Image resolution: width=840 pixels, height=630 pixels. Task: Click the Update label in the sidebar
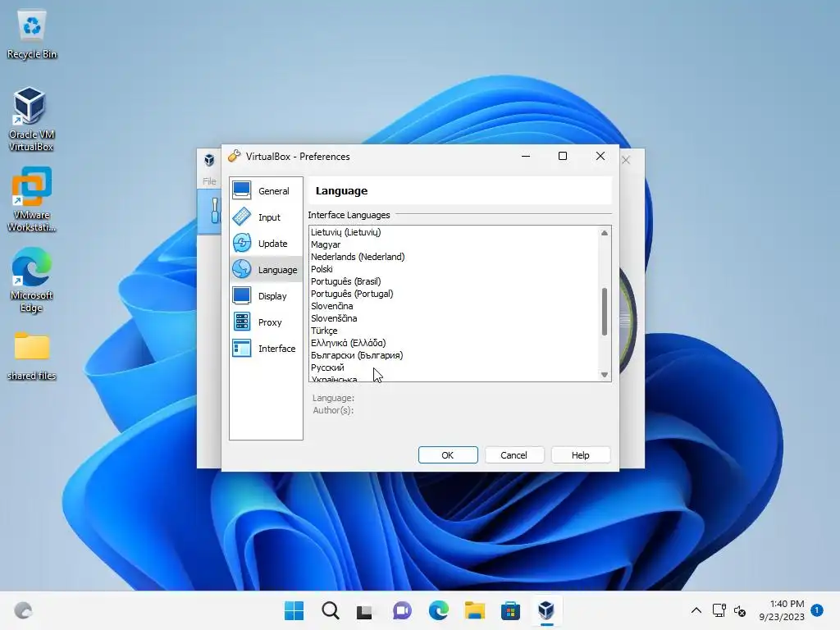272,243
